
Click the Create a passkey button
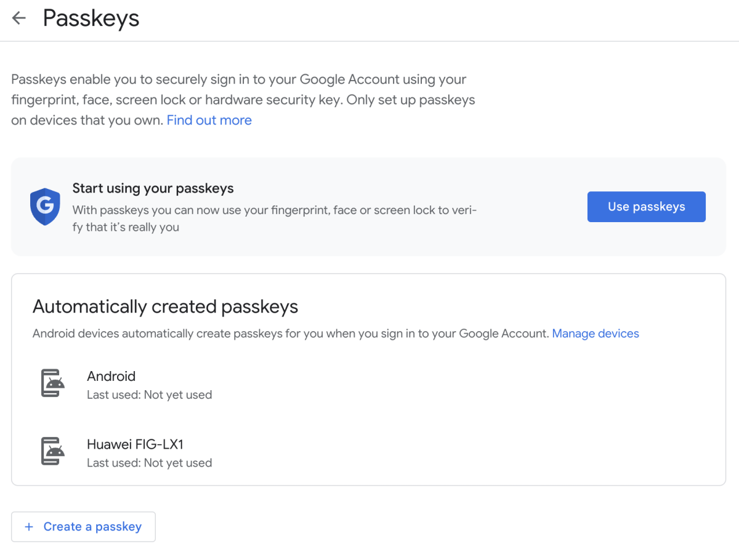pos(83,527)
